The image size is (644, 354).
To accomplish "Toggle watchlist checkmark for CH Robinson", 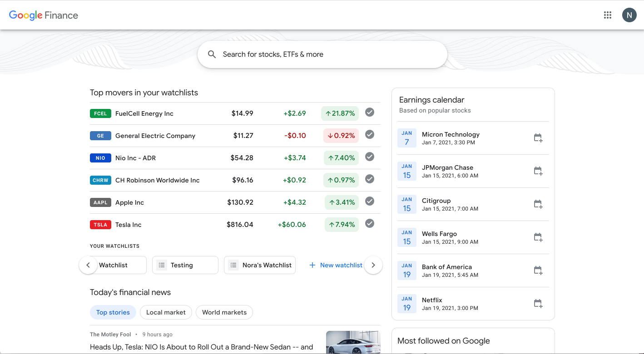I will 370,179.
